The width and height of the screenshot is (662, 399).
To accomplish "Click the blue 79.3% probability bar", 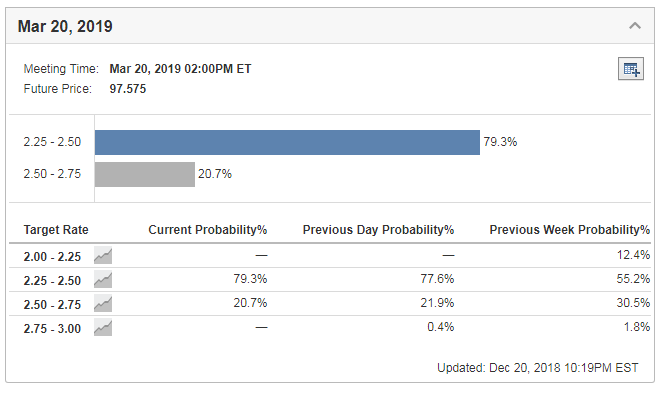I will tap(287, 142).
